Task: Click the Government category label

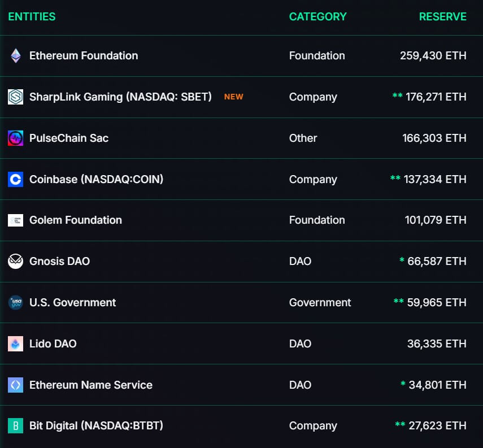Action: pos(320,303)
